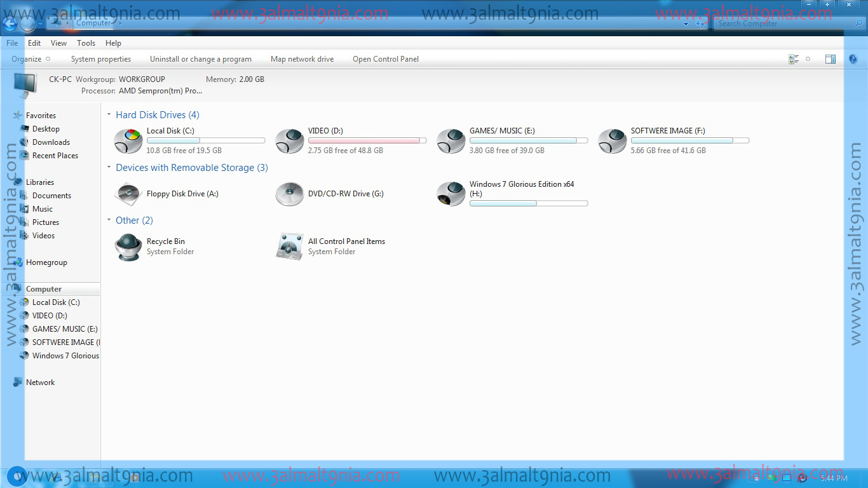Open the view options dropdown arrow
This screenshot has height=488, width=868.
coord(808,59)
